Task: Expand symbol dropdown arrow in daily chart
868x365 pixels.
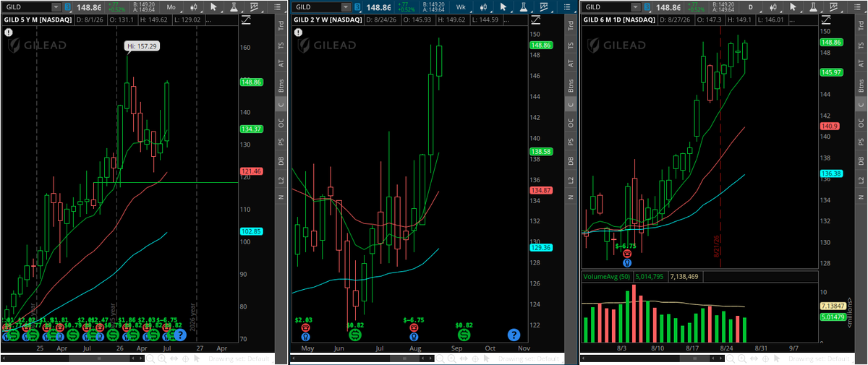Action: tap(635, 7)
